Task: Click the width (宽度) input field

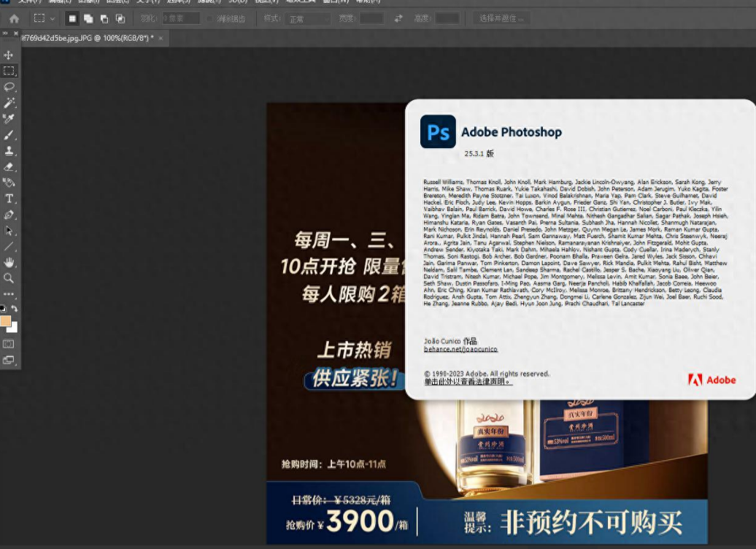Action: (371, 19)
